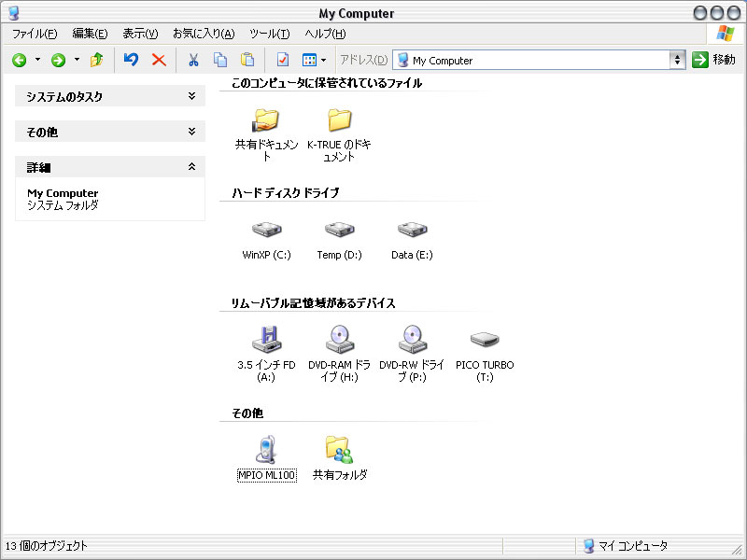Open the address bar dropdown

tap(677, 60)
